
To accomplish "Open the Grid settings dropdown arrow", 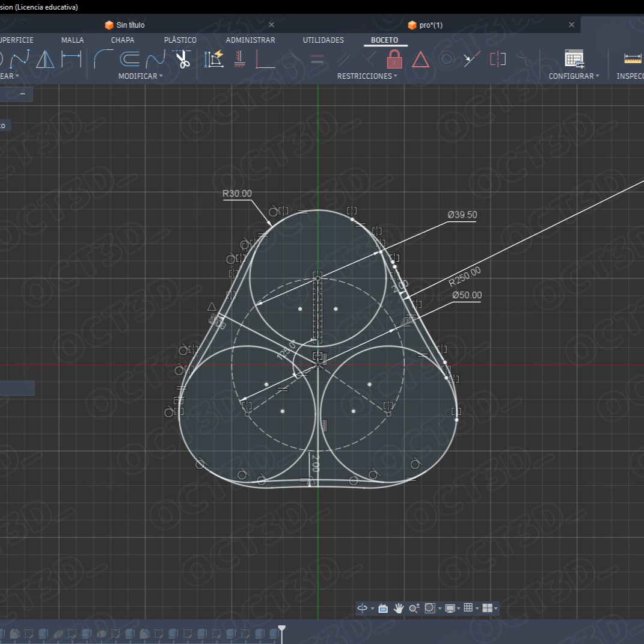I will click(477, 609).
